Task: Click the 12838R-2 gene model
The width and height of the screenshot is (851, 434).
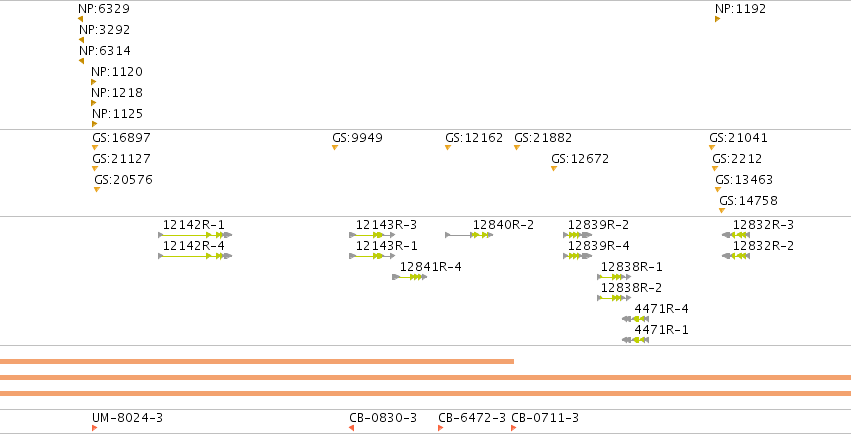Action: click(x=614, y=298)
